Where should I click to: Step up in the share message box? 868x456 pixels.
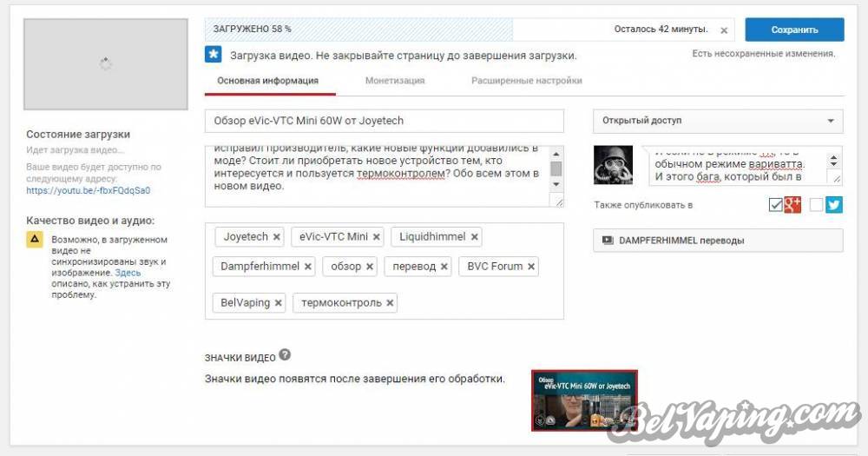(x=833, y=157)
